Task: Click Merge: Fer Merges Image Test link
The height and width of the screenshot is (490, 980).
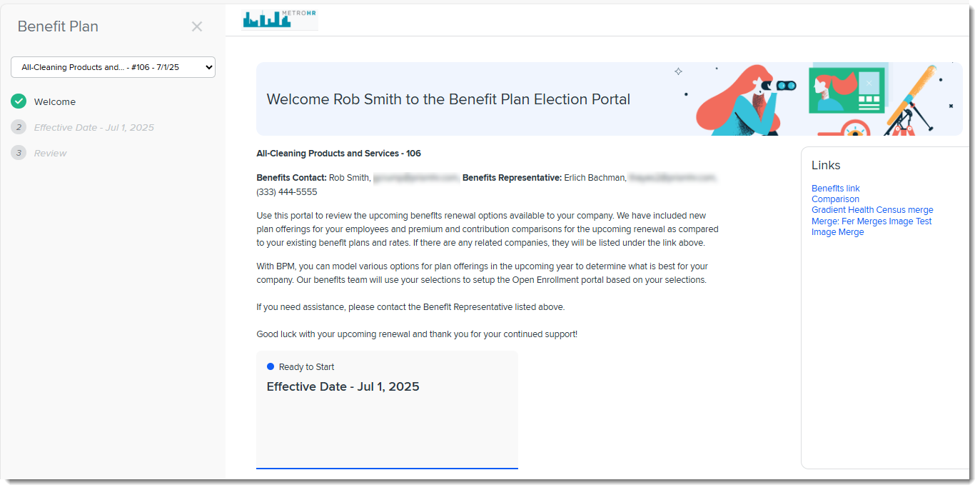Action: coord(871,221)
